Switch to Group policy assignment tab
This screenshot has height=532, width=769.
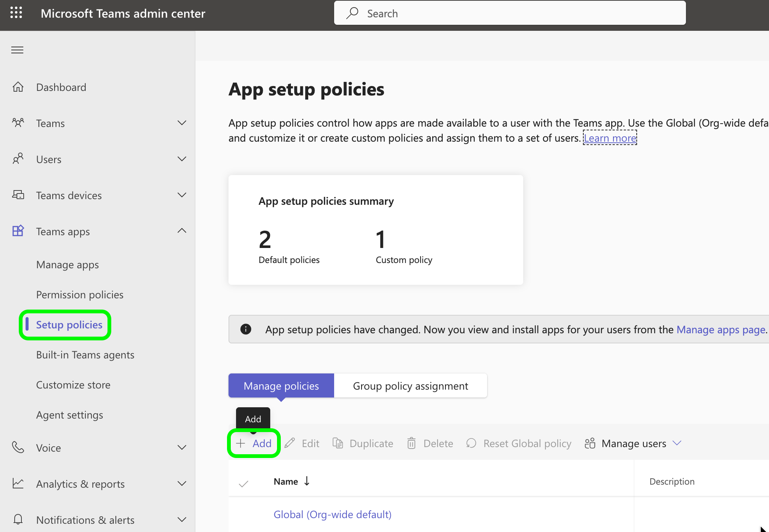410,385
